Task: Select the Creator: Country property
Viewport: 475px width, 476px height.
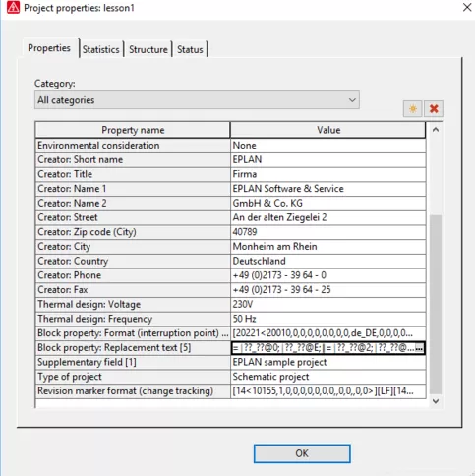Action: point(133,261)
